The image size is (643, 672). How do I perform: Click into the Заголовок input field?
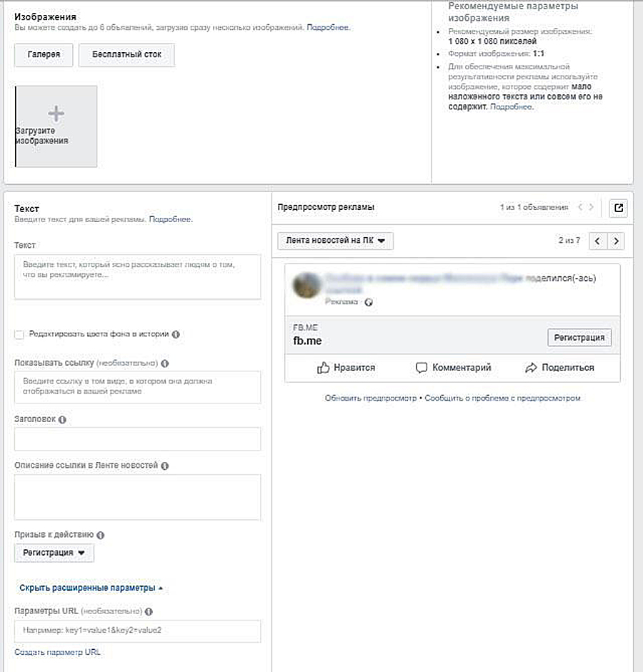[x=137, y=439]
